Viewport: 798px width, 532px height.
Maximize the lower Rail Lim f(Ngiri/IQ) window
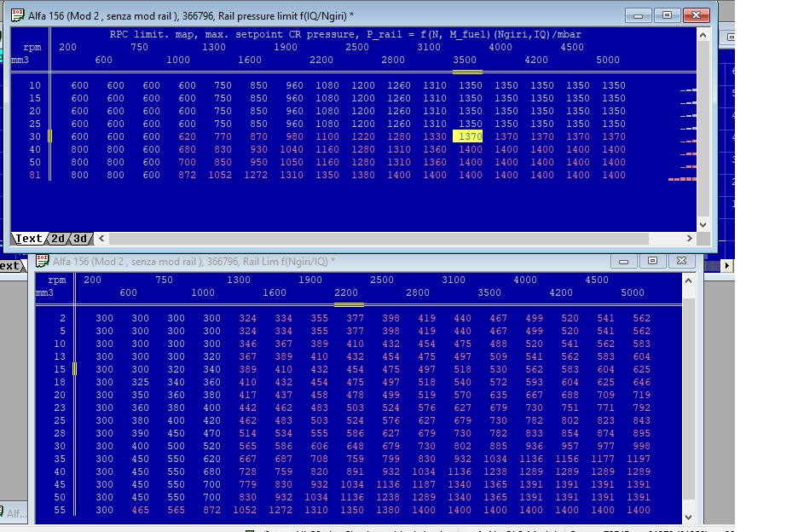pyautogui.click(x=652, y=261)
